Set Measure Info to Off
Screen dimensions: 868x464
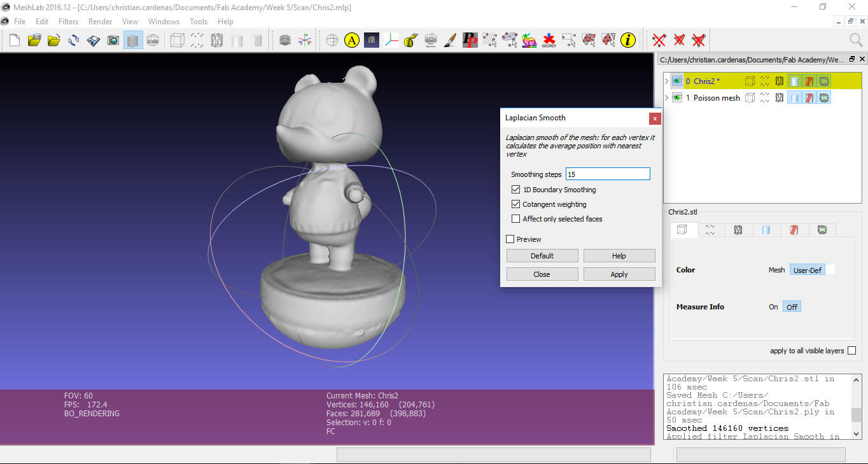pos(792,307)
